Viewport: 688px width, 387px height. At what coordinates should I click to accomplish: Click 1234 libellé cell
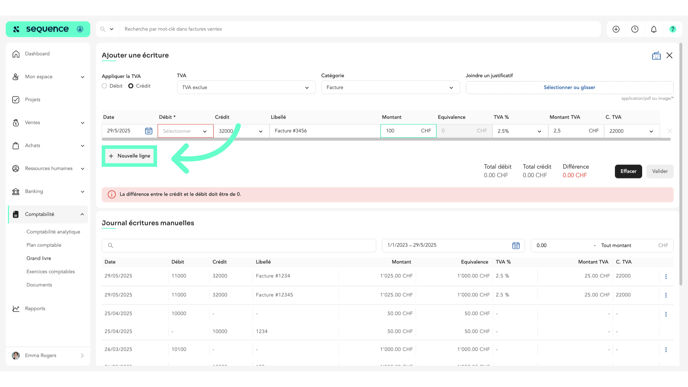262,331
